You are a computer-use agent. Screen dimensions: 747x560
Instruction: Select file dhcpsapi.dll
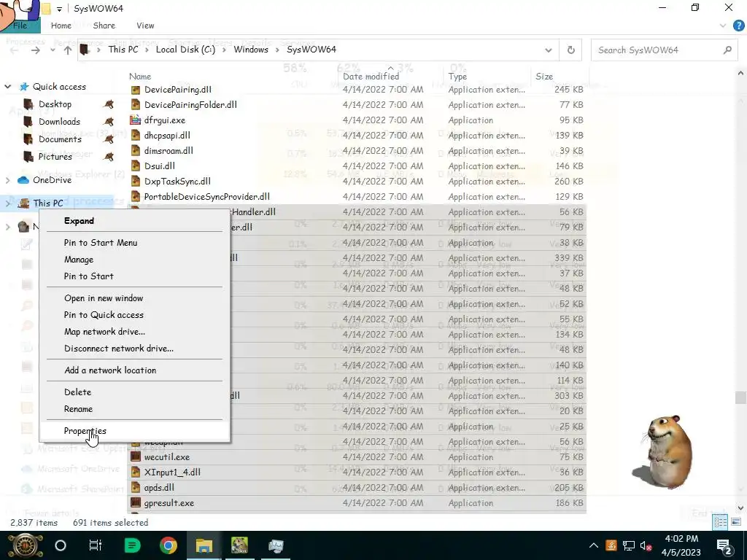point(167,135)
